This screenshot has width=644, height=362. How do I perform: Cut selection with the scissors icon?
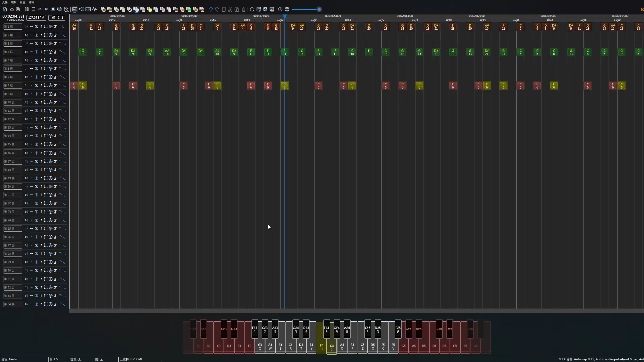click(230, 9)
